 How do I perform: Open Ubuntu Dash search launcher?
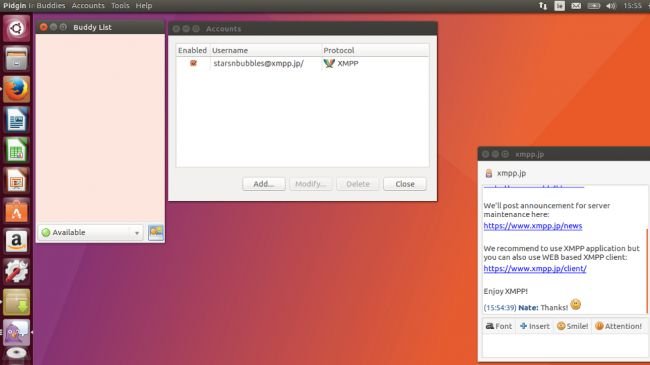(17, 28)
